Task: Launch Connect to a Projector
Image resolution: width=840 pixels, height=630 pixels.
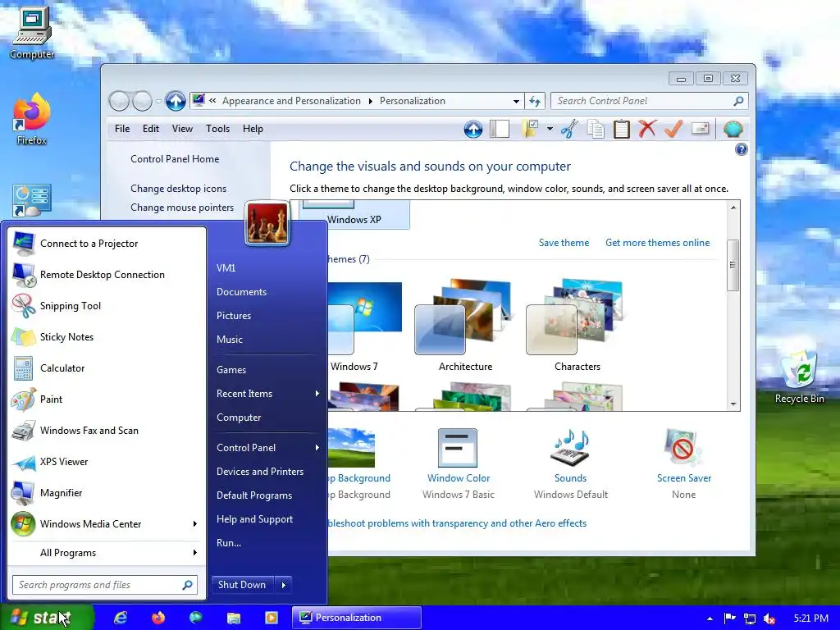Action: (107, 244)
